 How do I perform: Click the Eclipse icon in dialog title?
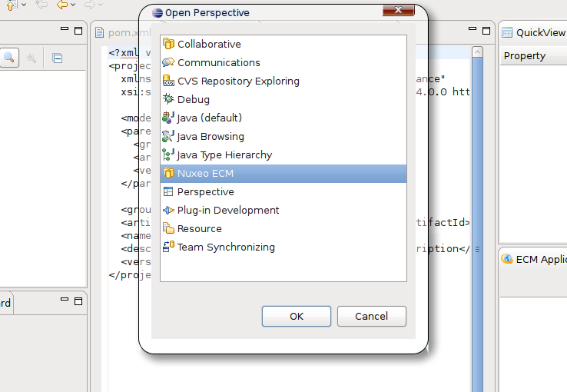coord(157,12)
